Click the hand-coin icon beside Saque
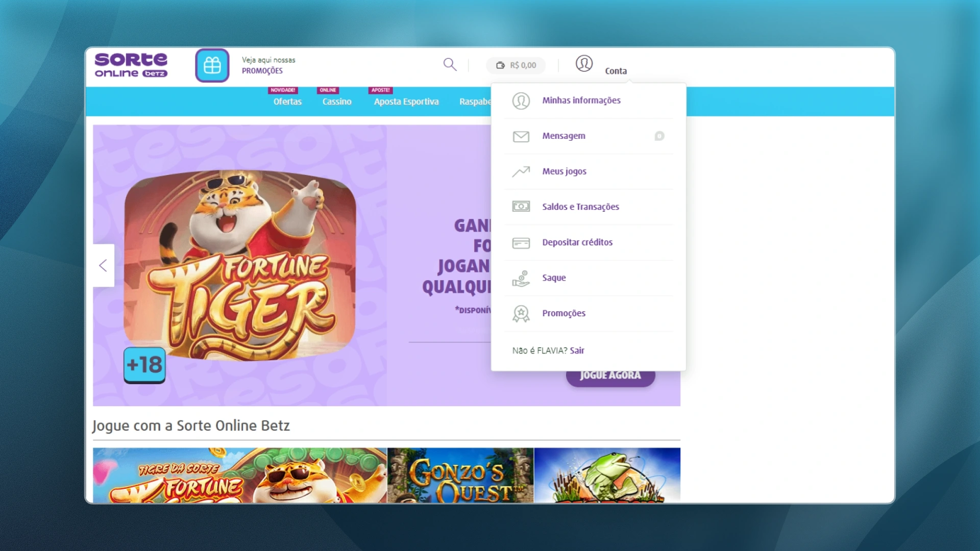 [521, 279]
